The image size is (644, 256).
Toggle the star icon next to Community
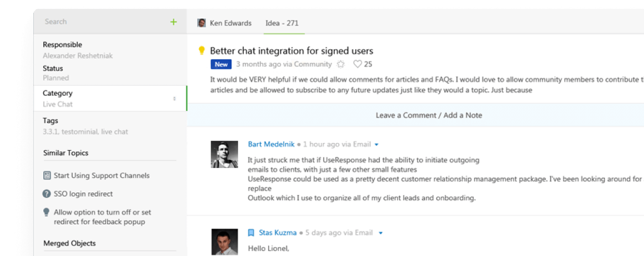point(341,64)
